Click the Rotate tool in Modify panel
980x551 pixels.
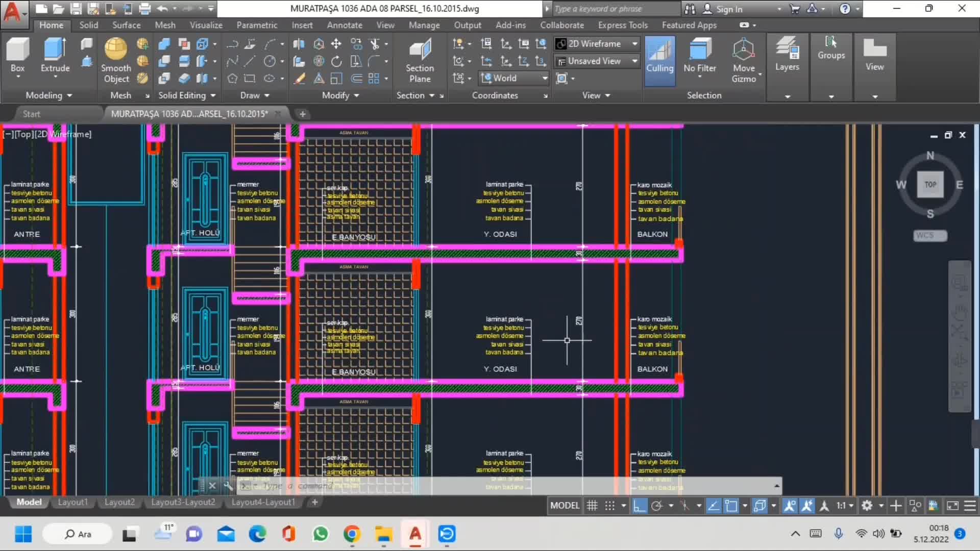[336, 61]
